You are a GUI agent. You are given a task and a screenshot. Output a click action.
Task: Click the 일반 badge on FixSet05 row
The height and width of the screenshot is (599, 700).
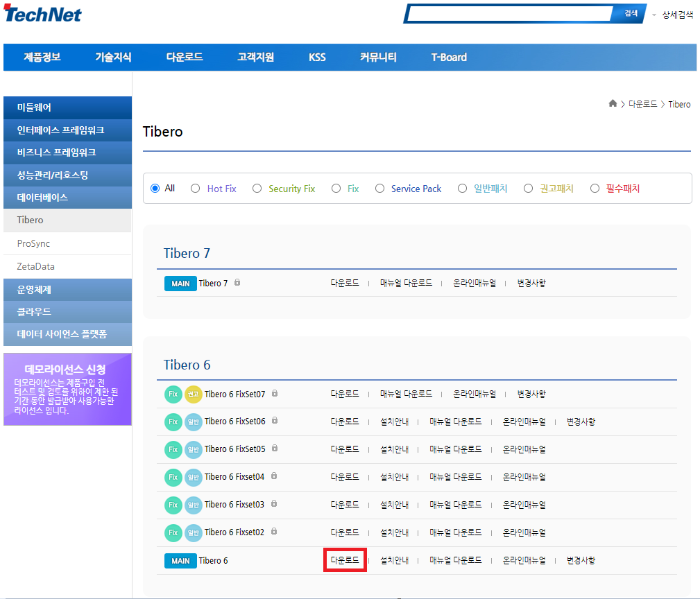[x=194, y=449]
